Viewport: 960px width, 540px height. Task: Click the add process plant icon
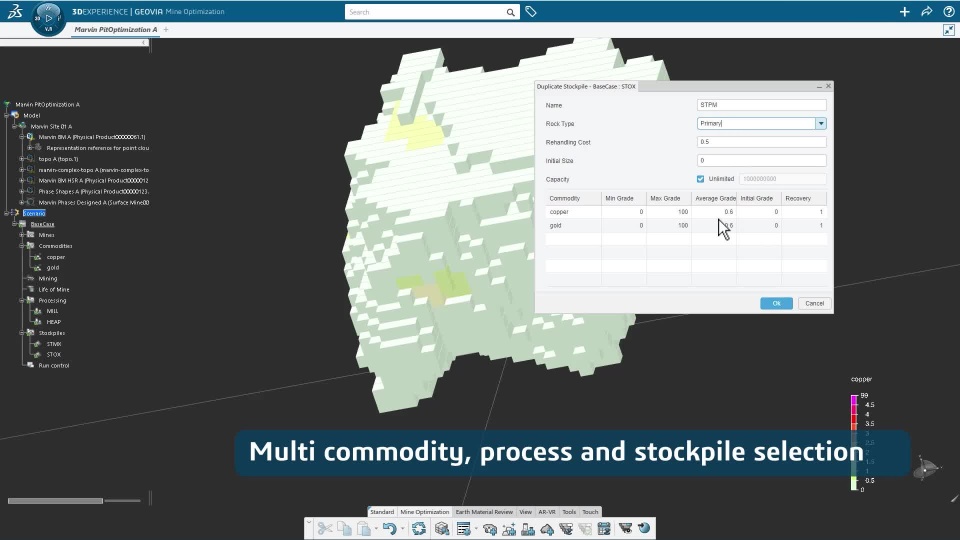[528, 528]
